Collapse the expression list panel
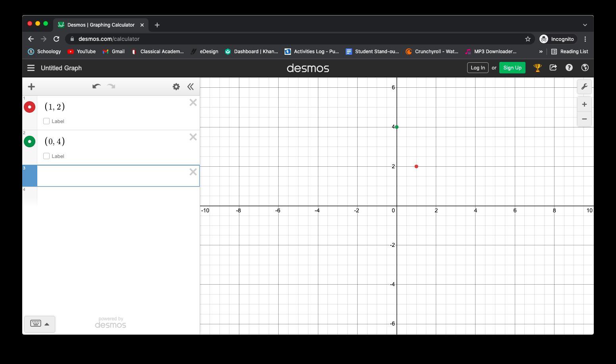Viewport: 616px width, 364px height. coord(191,87)
